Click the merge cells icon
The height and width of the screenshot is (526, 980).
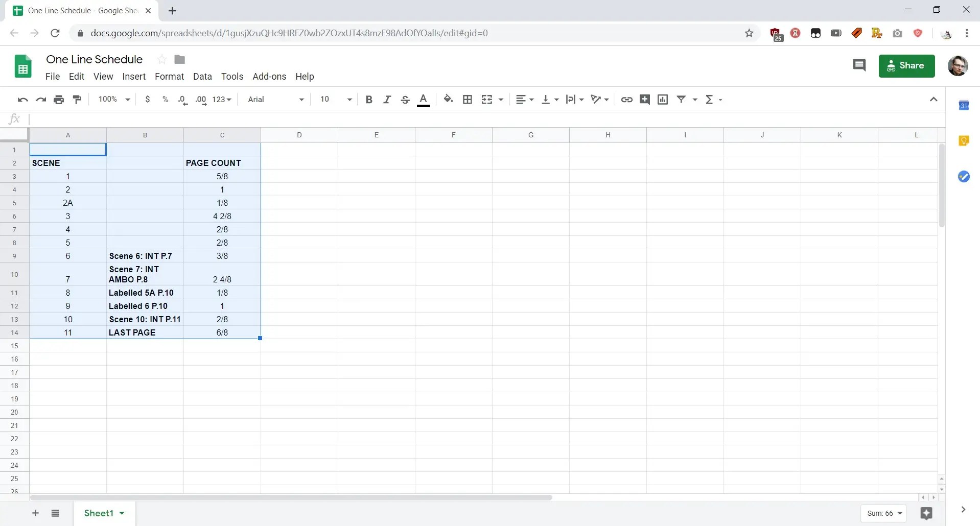coord(487,100)
